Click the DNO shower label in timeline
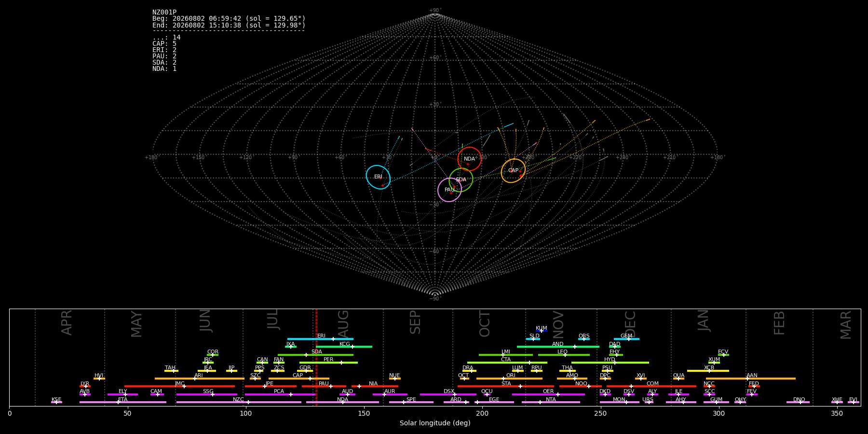The height and width of the screenshot is (434, 868). coord(800,400)
